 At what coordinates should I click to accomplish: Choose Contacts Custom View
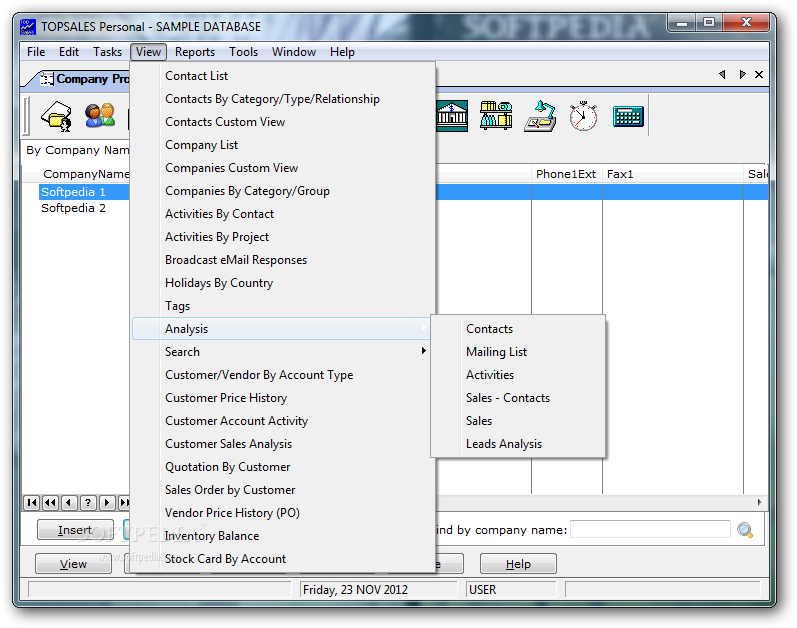283,122
